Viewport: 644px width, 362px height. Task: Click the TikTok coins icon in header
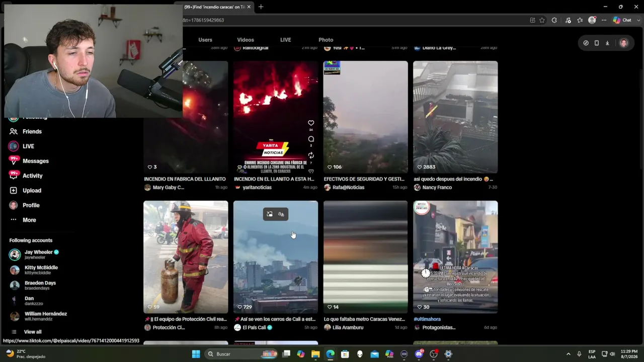coord(586,43)
